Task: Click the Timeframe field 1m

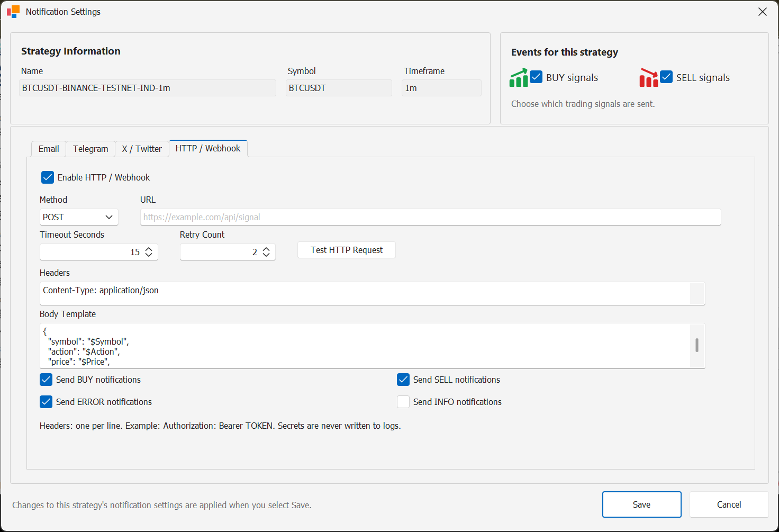Action: 441,88
